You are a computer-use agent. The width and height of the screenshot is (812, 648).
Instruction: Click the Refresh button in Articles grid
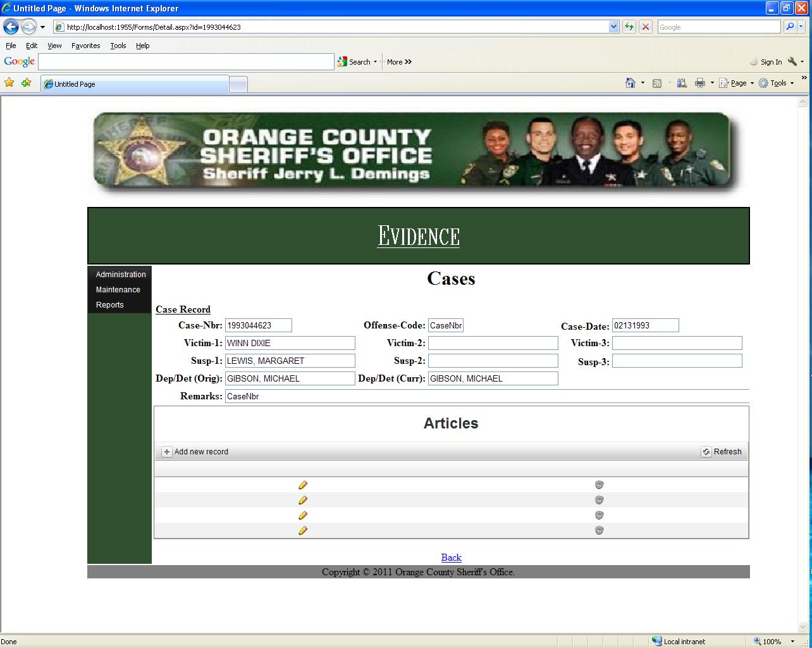(x=722, y=452)
